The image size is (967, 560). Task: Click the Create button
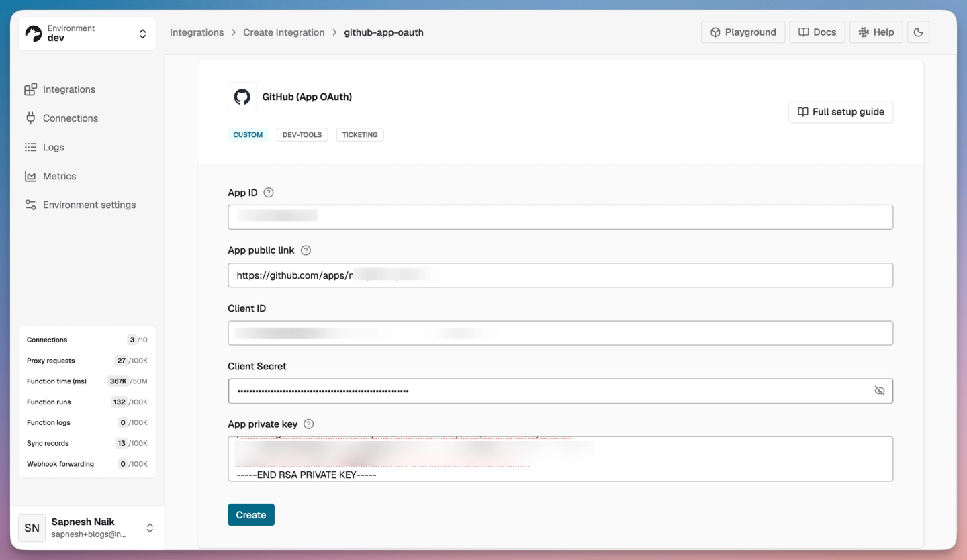(251, 515)
